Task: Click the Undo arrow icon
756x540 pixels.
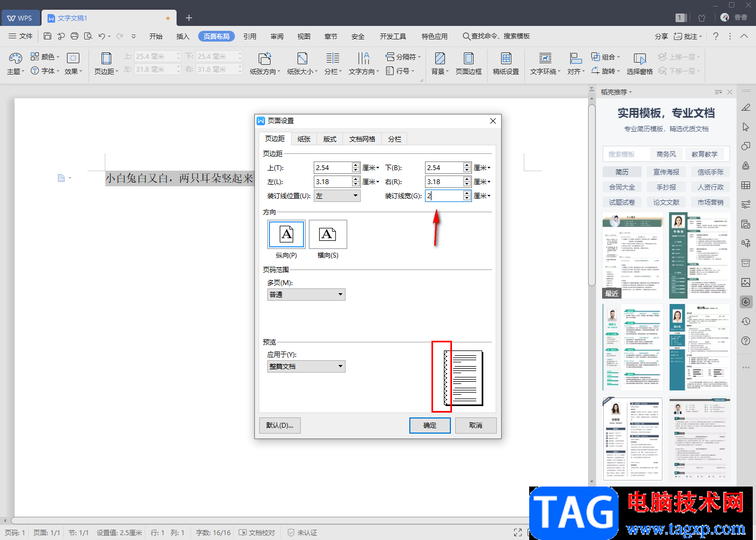Action: pos(102,36)
